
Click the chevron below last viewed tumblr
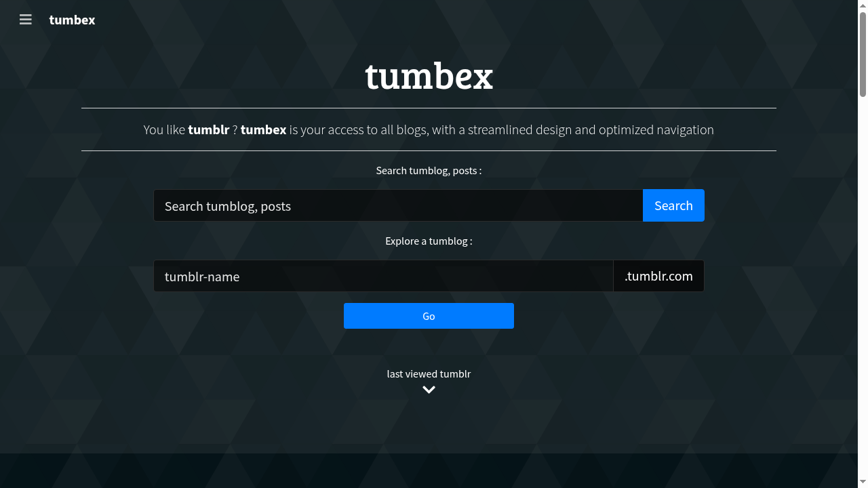click(x=429, y=390)
